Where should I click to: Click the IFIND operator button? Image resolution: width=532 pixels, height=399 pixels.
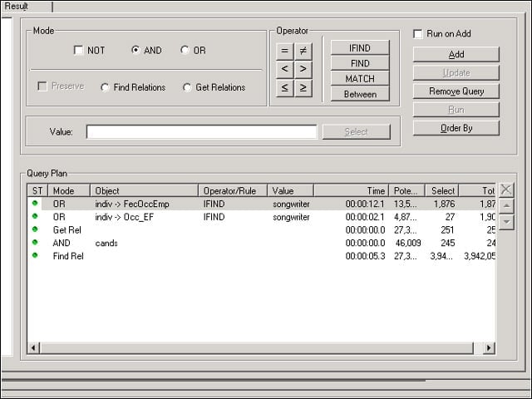coord(360,48)
